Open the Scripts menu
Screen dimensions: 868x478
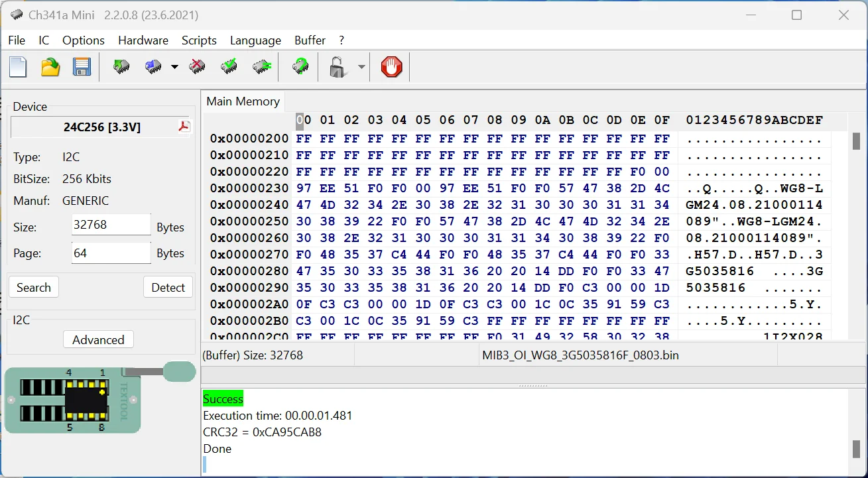tap(199, 40)
